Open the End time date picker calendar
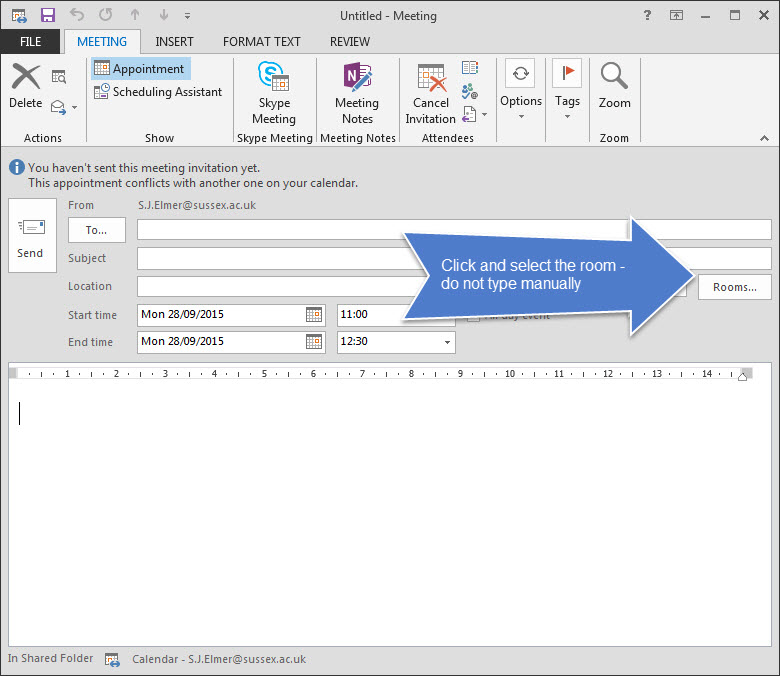The width and height of the screenshot is (780, 676). (x=314, y=342)
